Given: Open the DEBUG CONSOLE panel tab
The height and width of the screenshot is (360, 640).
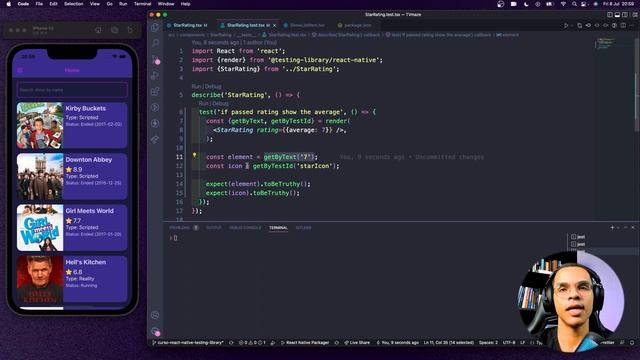Looking at the screenshot, I should [x=245, y=228].
